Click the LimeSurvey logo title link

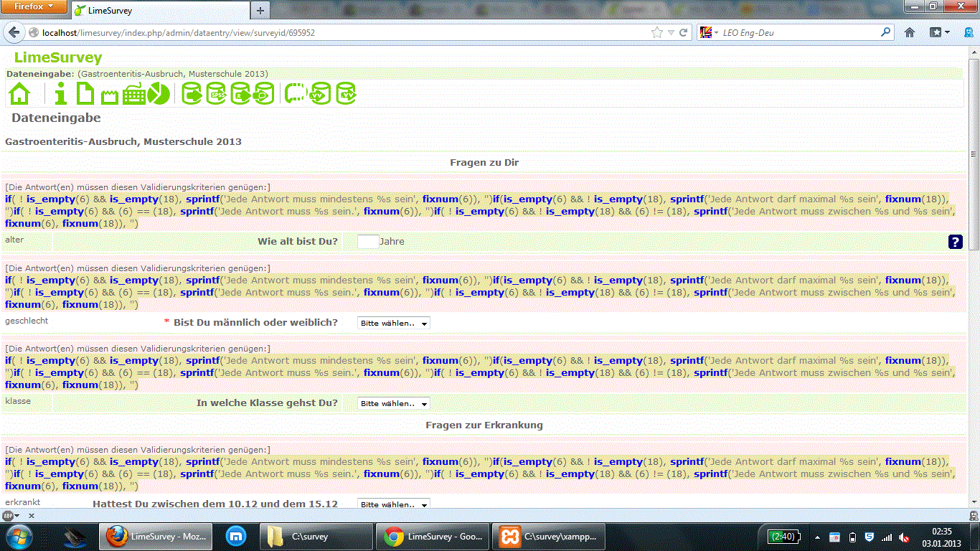(x=58, y=58)
